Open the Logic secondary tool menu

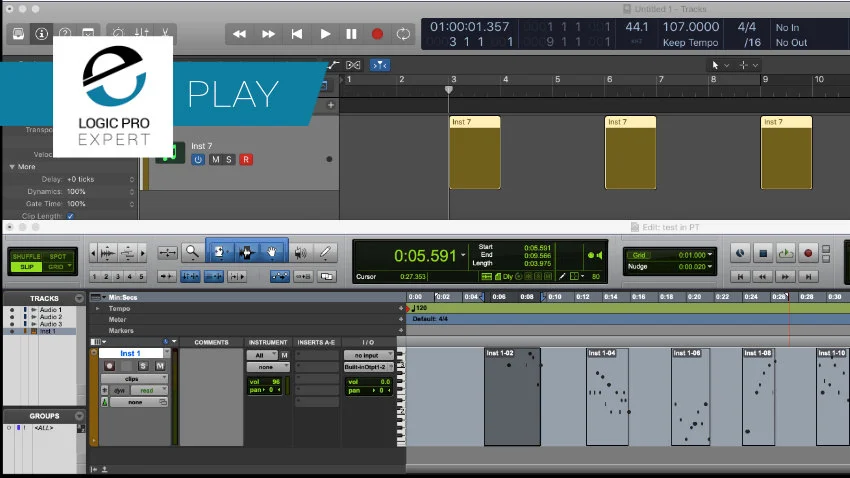(749, 65)
